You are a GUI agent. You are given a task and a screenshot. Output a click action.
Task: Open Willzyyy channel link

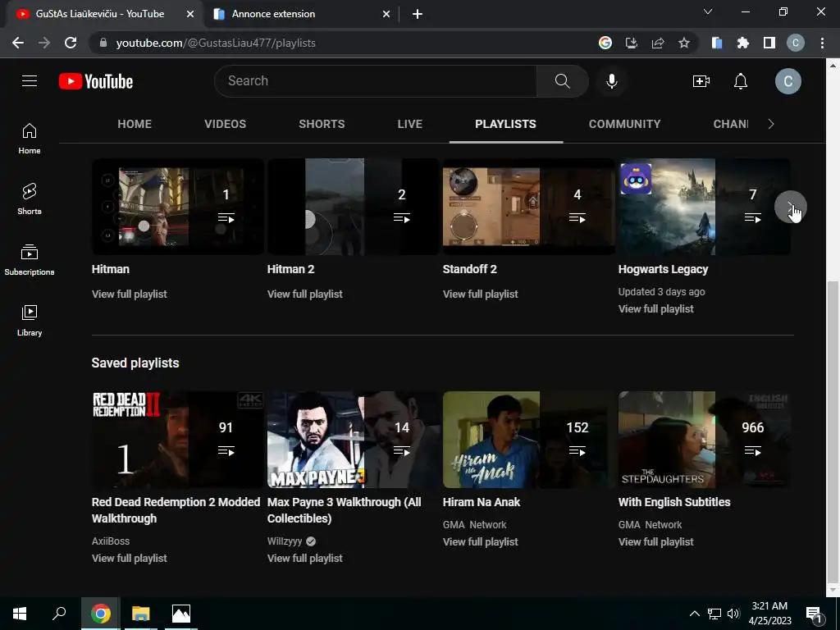pyautogui.click(x=285, y=541)
